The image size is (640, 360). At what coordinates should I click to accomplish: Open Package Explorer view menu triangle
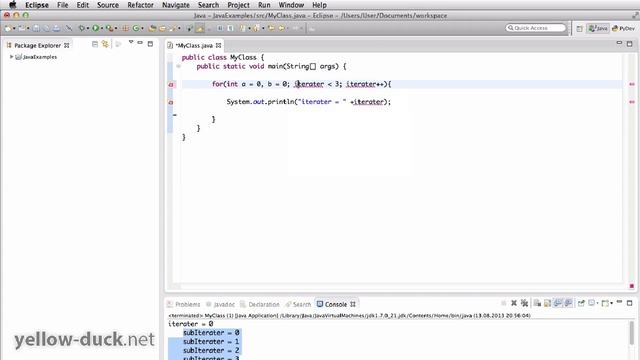point(131,42)
